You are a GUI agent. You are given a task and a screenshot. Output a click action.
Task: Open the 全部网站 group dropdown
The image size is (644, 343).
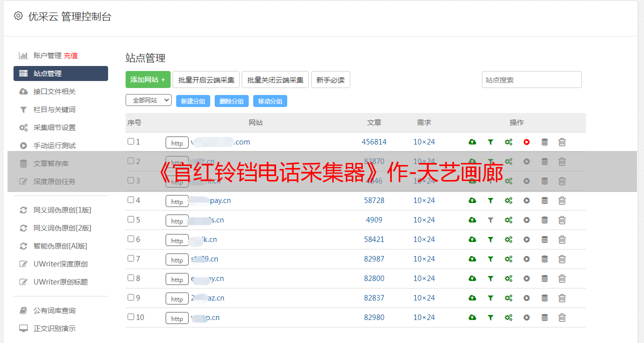pyautogui.click(x=149, y=100)
